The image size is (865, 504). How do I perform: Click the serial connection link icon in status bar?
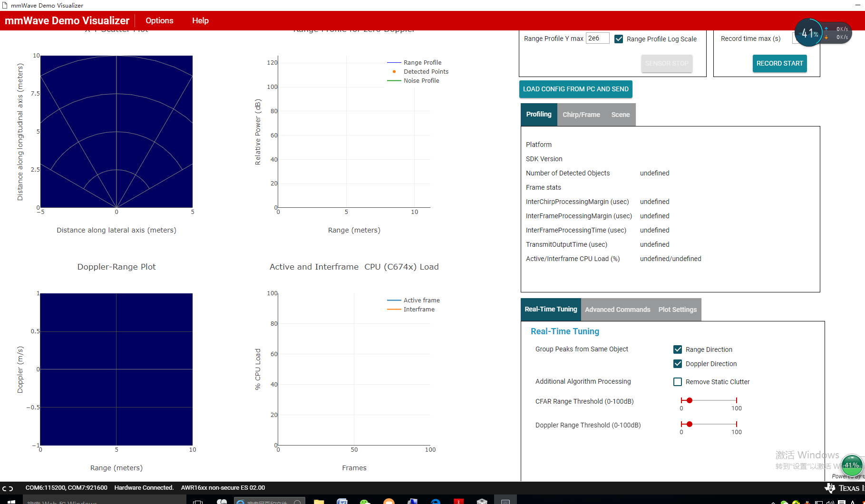pos(8,488)
